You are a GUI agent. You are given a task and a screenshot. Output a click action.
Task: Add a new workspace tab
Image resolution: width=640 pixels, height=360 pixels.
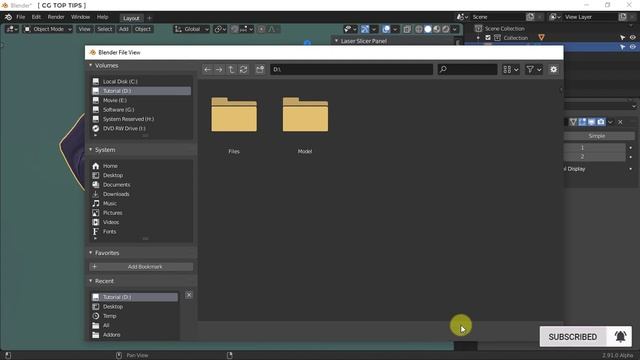149,18
